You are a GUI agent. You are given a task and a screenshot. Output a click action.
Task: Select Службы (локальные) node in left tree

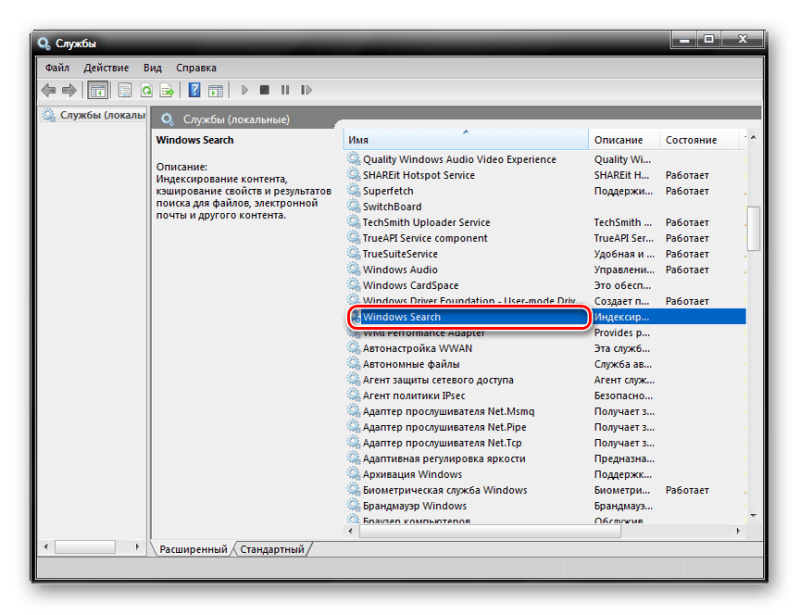point(95,115)
